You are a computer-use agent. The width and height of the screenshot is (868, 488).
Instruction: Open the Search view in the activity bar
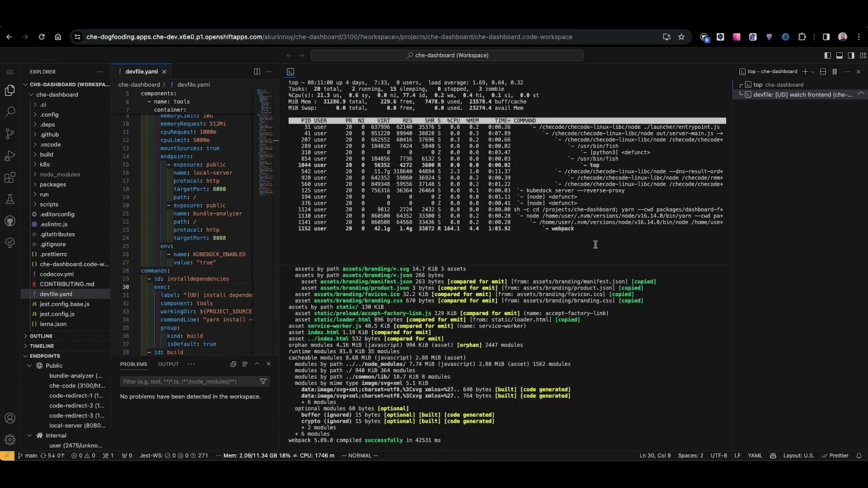coord(10,112)
